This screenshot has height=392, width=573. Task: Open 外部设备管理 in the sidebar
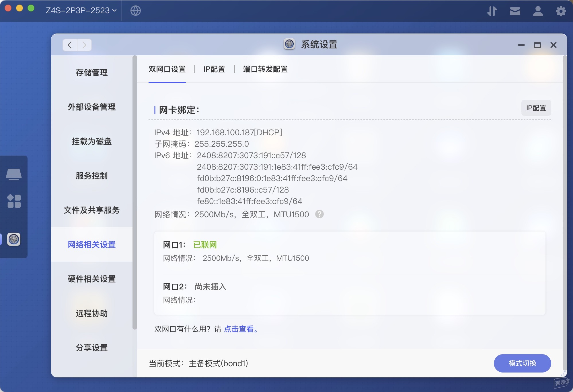click(x=92, y=107)
